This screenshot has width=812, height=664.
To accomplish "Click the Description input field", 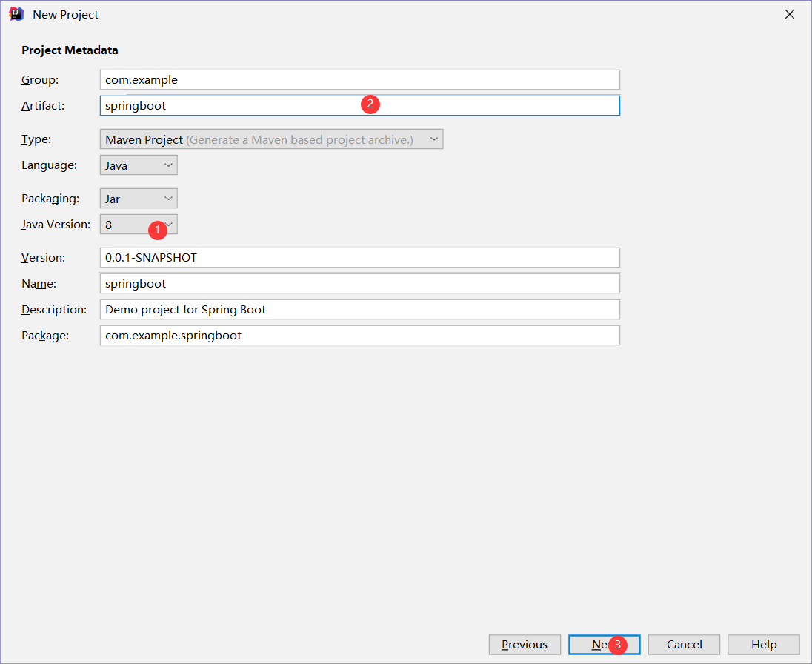I will point(360,309).
